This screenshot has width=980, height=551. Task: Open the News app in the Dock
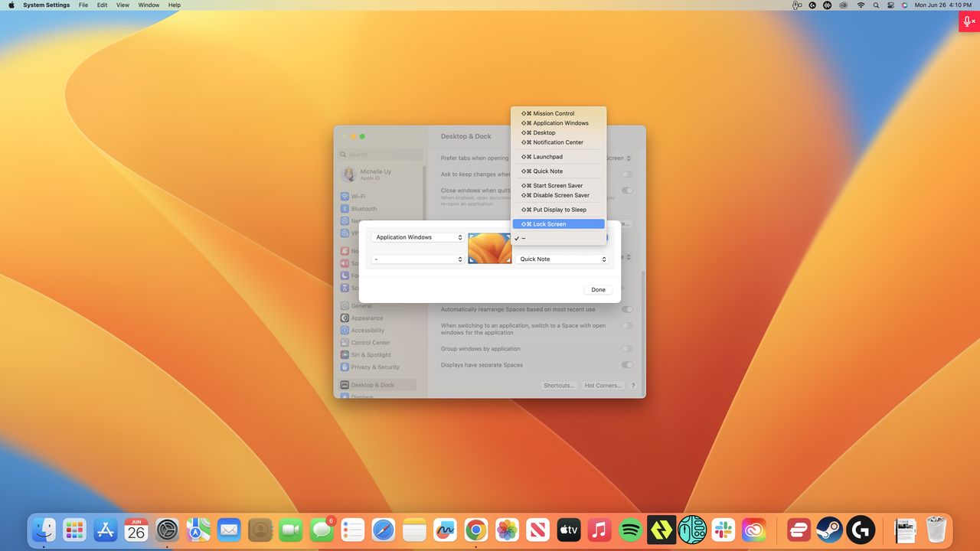(537, 530)
